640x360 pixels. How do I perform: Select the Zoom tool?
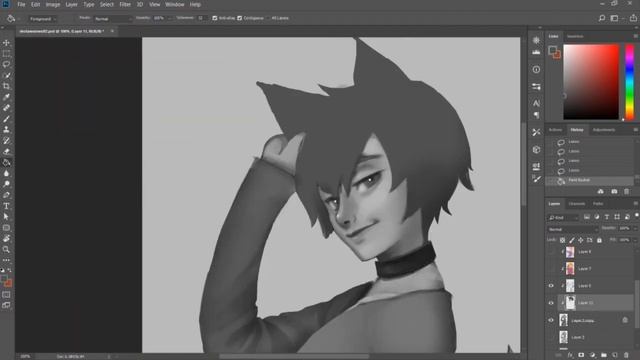(x=6, y=249)
